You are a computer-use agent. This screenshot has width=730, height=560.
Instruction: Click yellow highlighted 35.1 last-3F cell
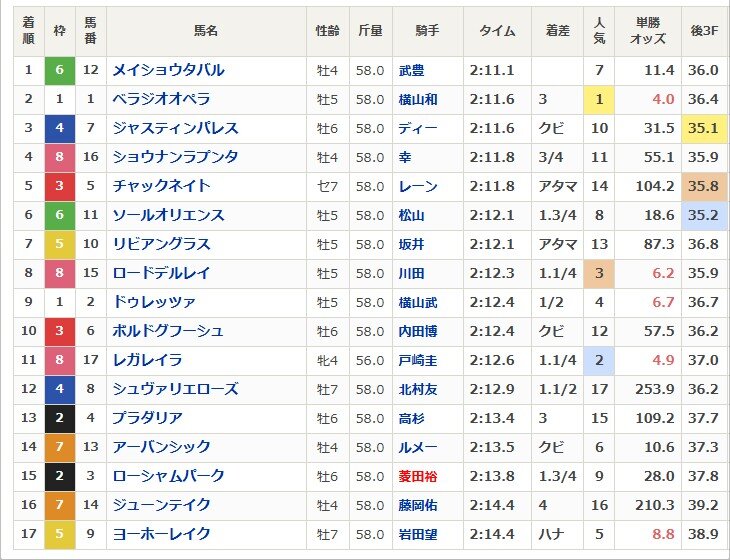(704, 128)
